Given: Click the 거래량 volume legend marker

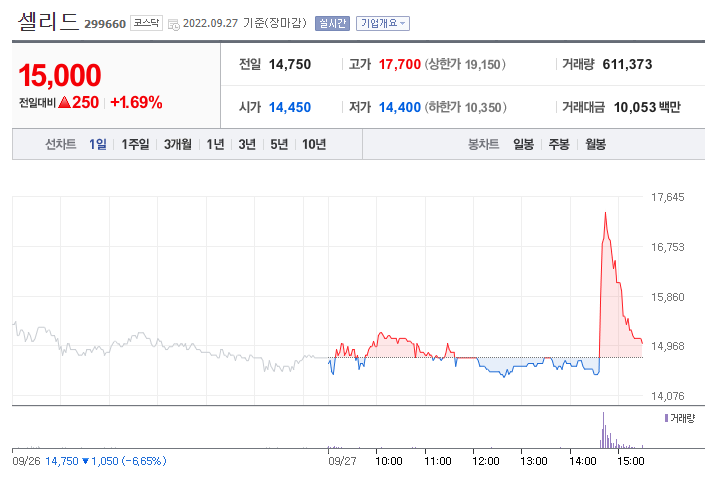Looking at the screenshot, I should coord(666,418).
